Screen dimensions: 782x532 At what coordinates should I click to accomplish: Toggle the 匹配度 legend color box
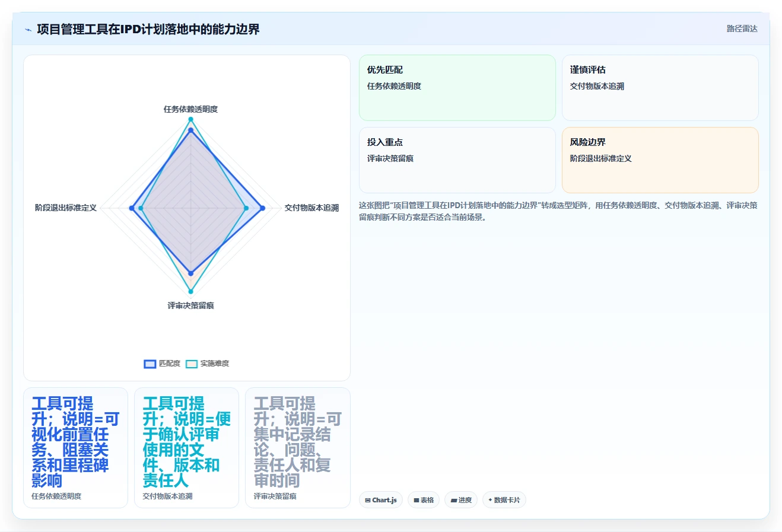tap(150, 364)
